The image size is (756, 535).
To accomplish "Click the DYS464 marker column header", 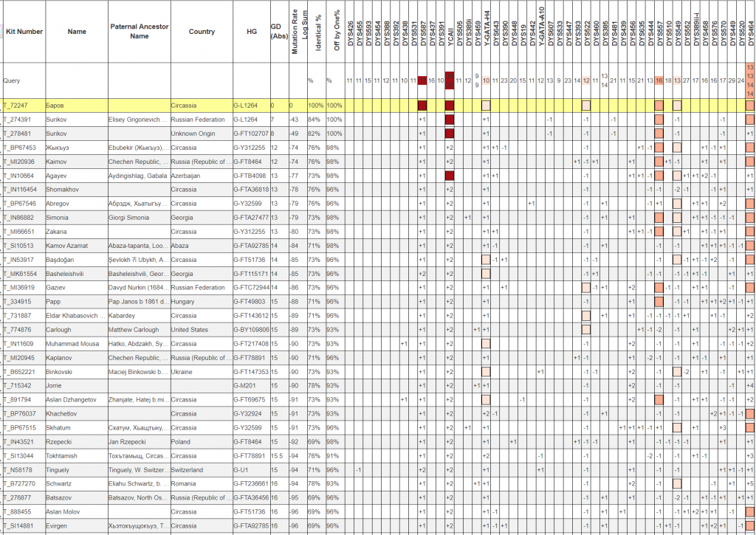I will tap(750, 32).
